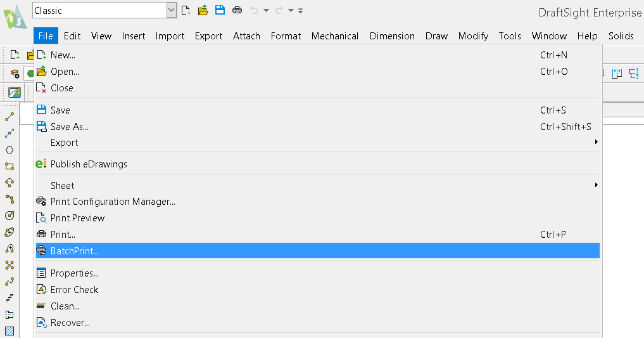Open the Format menu
Screen dimensions: 644x338
click(x=286, y=36)
